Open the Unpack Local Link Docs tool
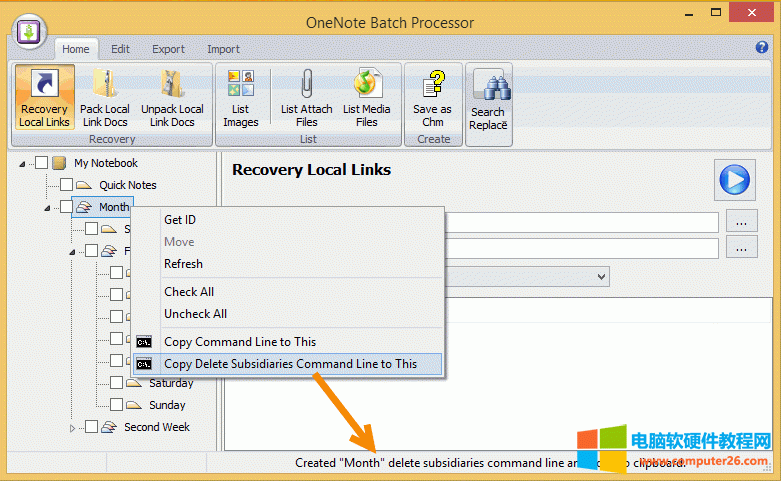This screenshot has width=781, height=481. coord(171,98)
